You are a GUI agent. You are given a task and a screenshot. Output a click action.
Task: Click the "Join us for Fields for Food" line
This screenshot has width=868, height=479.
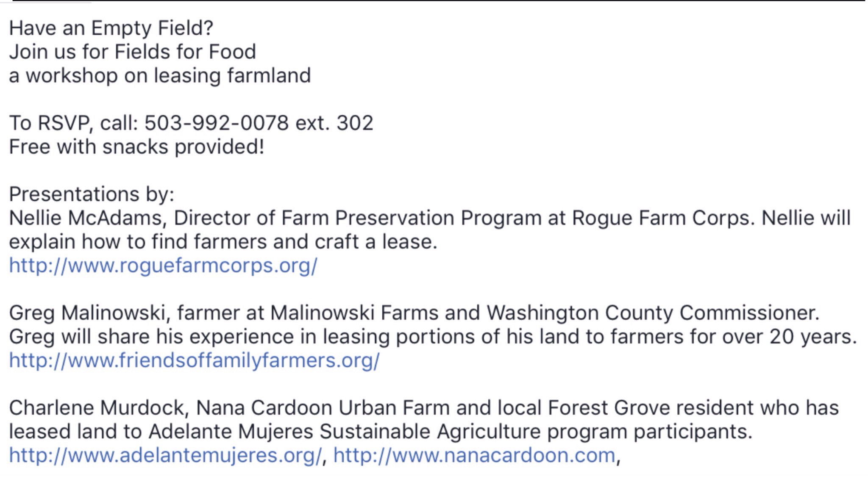click(x=132, y=52)
